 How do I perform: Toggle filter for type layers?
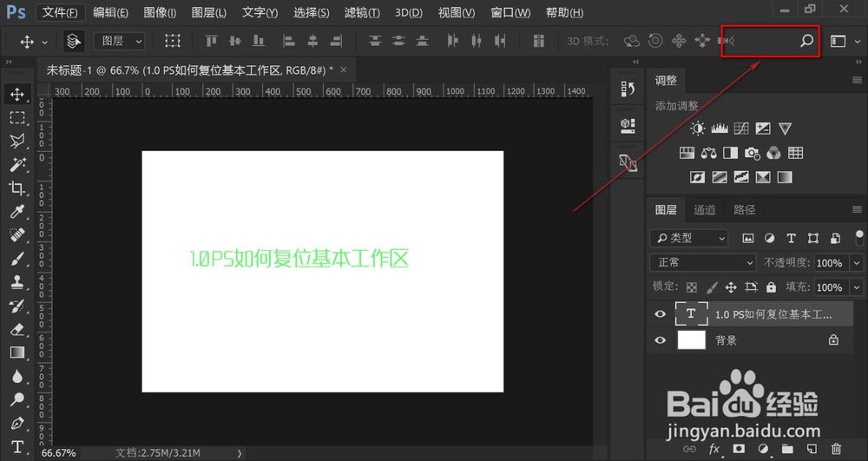(791, 239)
